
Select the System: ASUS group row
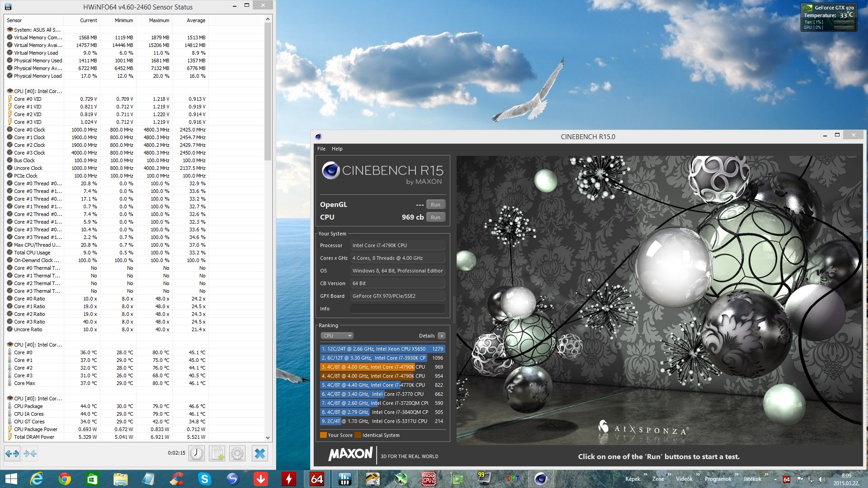pos(134,30)
